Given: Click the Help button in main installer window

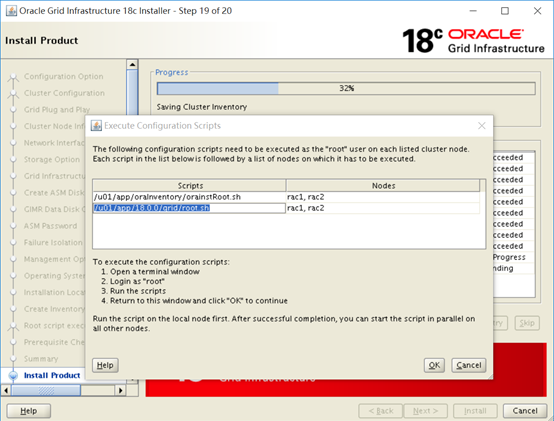Looking at the screenshot, I should point(29,411).
